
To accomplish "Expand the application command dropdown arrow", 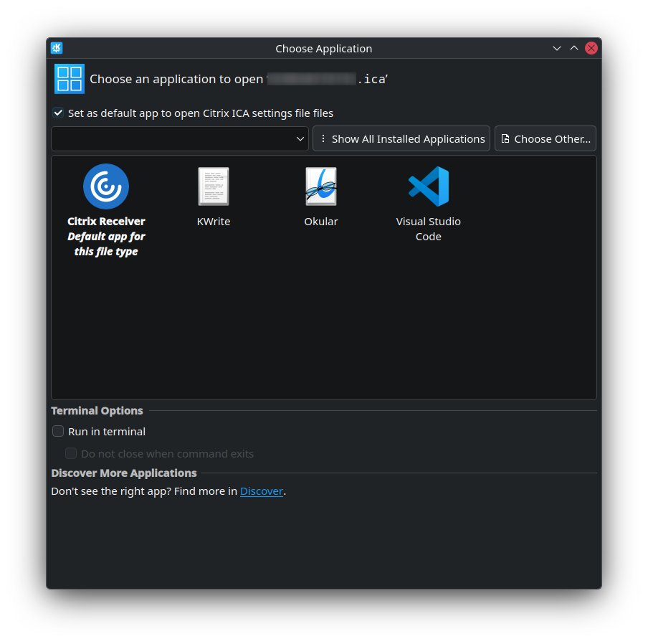I will (300, 139).
